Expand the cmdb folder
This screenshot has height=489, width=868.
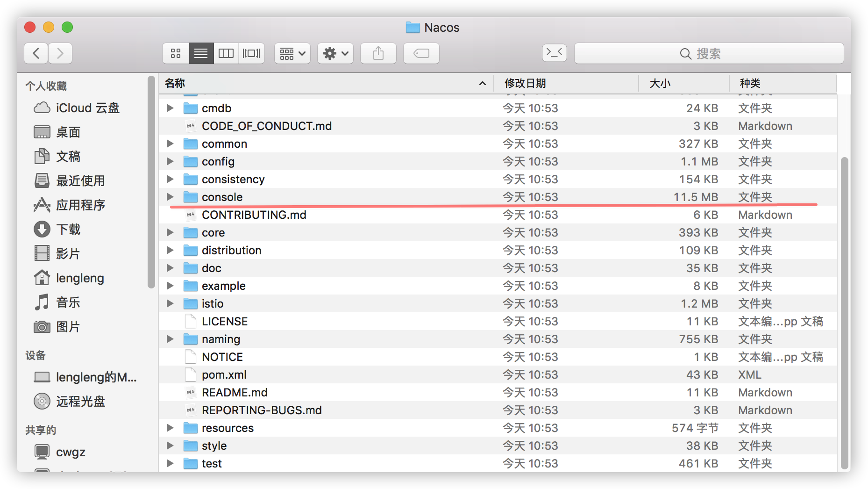click(170, 108)
